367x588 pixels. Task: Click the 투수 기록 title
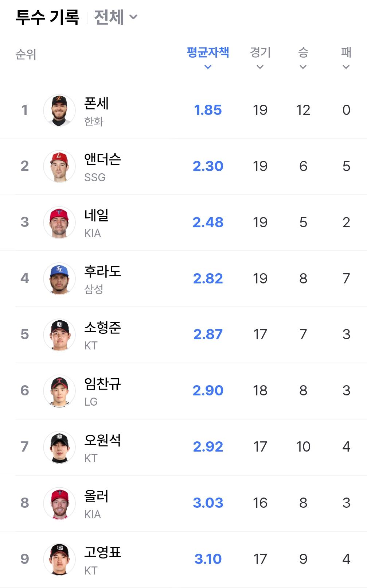[x=47, y=17]
